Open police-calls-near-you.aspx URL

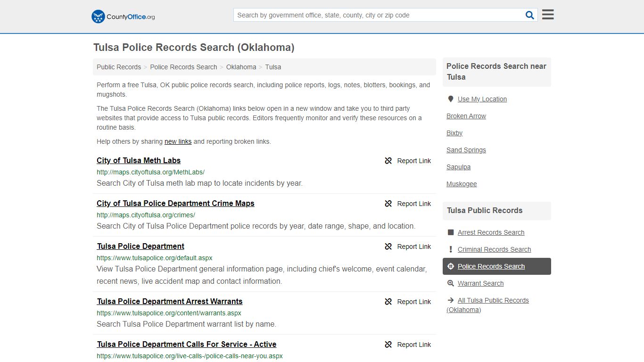(x=190, y=356)
